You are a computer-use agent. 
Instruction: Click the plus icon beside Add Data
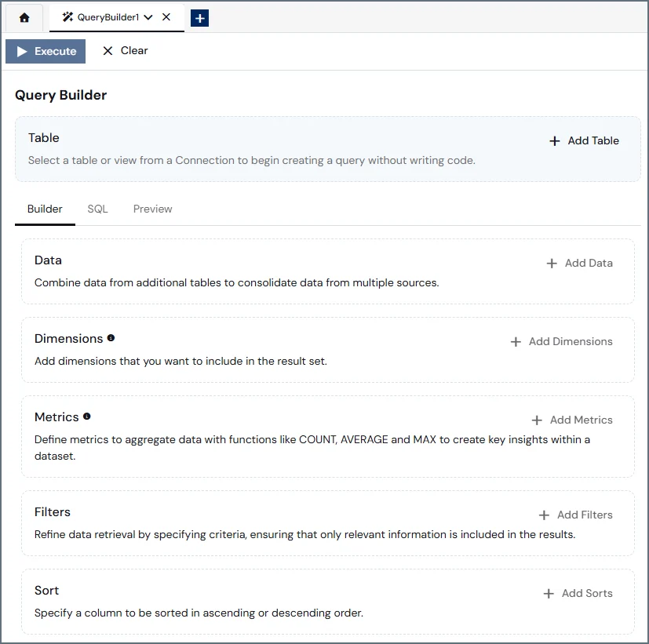tap(552, 264)
